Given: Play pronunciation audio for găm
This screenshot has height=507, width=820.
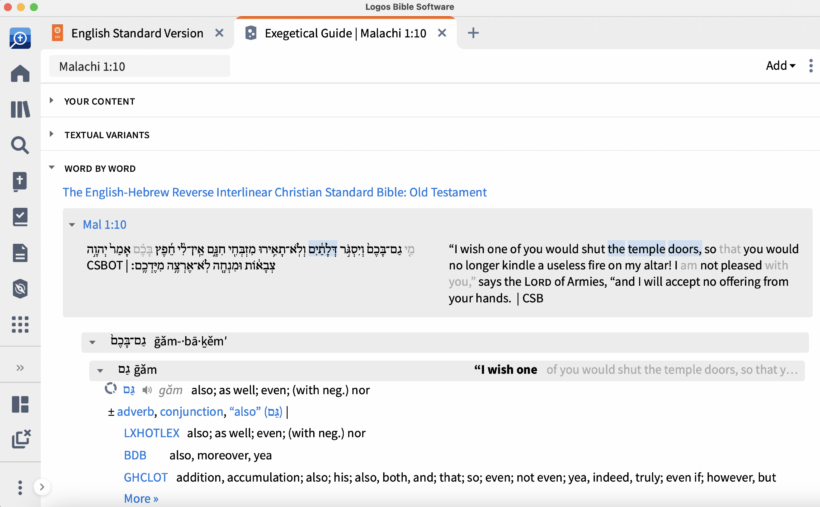Looking at the screenshot, I should click(147, 390).
